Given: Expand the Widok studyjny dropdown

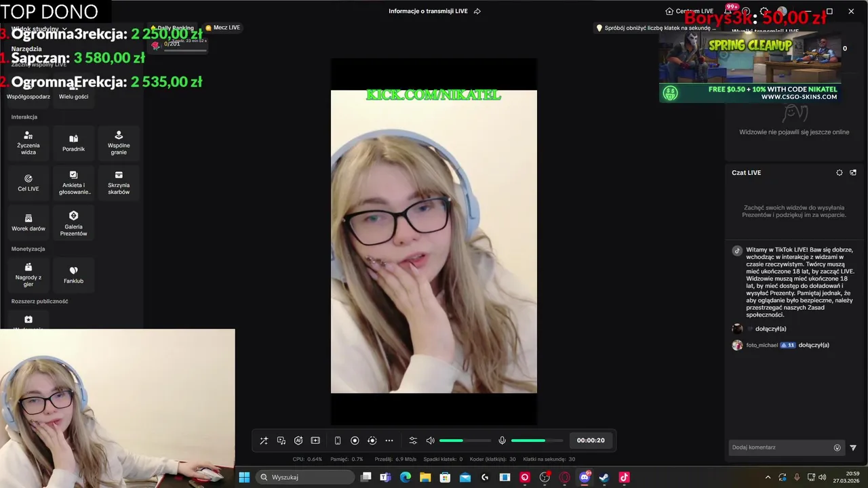Looking at the screenshot, I should [39, 29].
